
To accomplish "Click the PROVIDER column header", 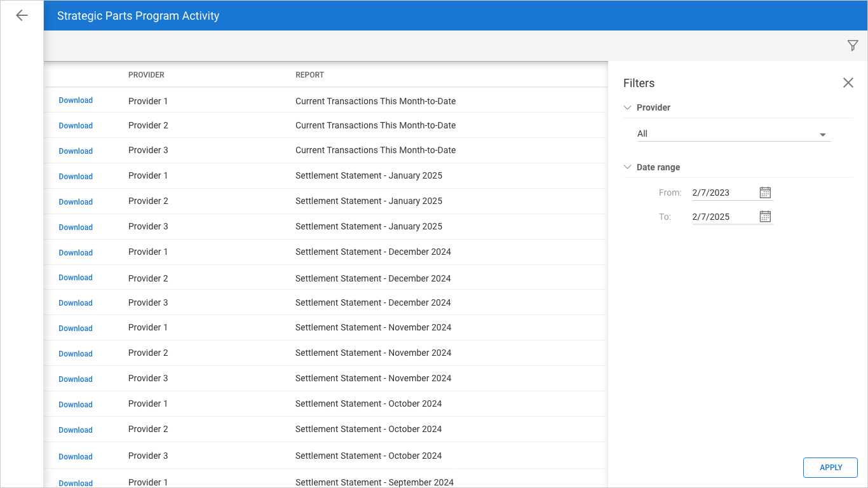I will point(146,75).
